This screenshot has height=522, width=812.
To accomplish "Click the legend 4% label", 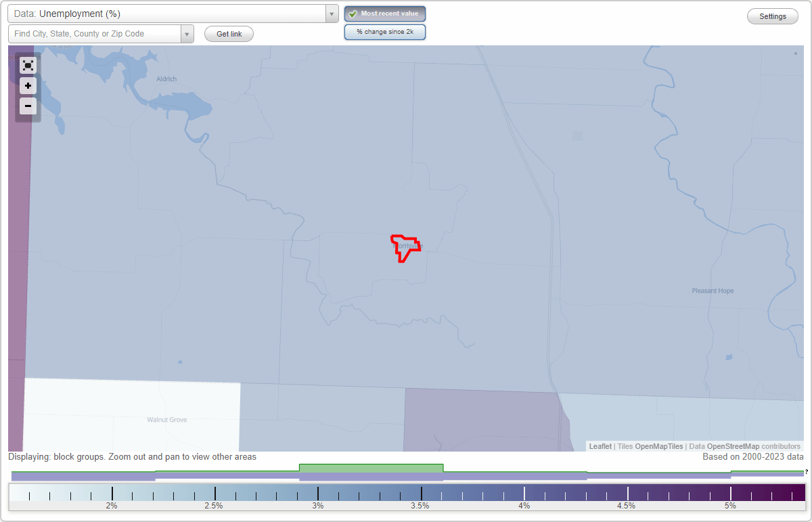I will pos(524,506).
